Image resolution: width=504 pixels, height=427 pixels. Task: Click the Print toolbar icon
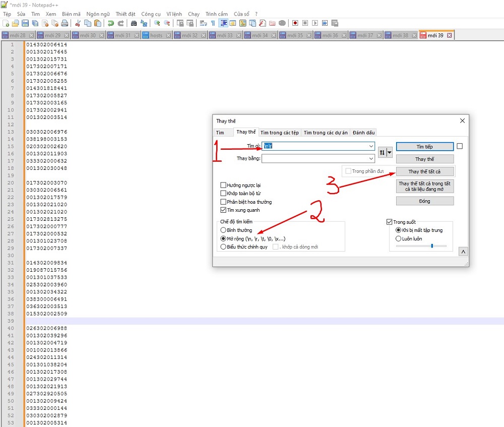(x=65, y=23)
